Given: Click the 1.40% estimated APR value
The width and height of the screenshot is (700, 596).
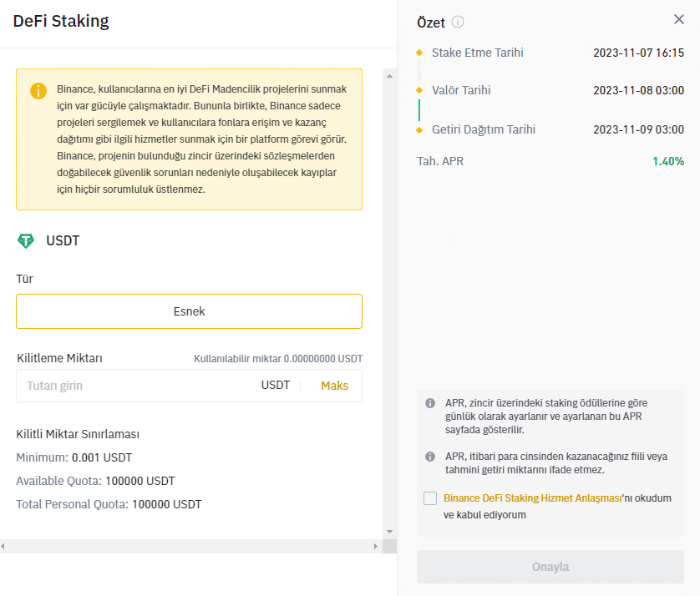Looking at the screenshot, I should coord(668,161).
